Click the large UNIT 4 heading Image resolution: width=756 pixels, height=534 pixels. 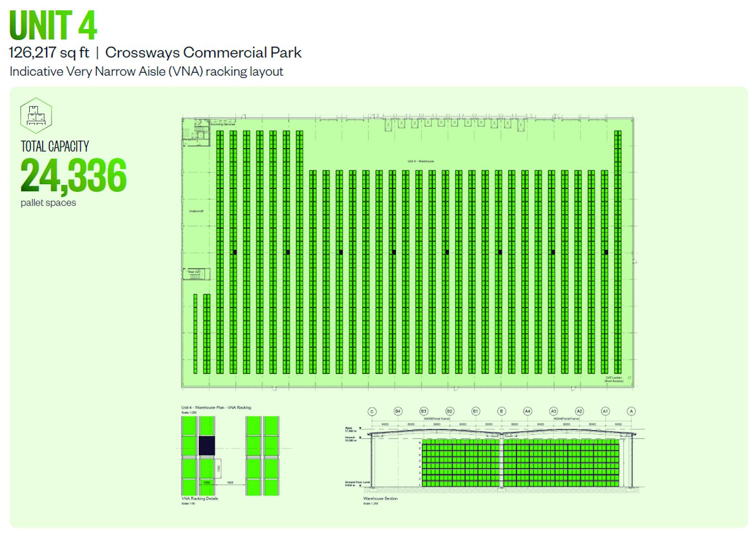[x=53, y=25]
